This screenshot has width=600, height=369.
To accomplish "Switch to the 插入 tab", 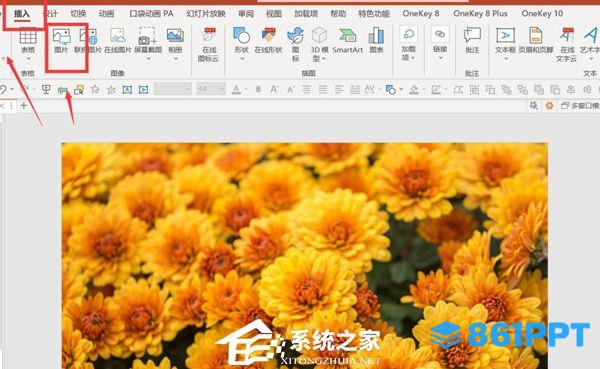I will coord(22,14).
